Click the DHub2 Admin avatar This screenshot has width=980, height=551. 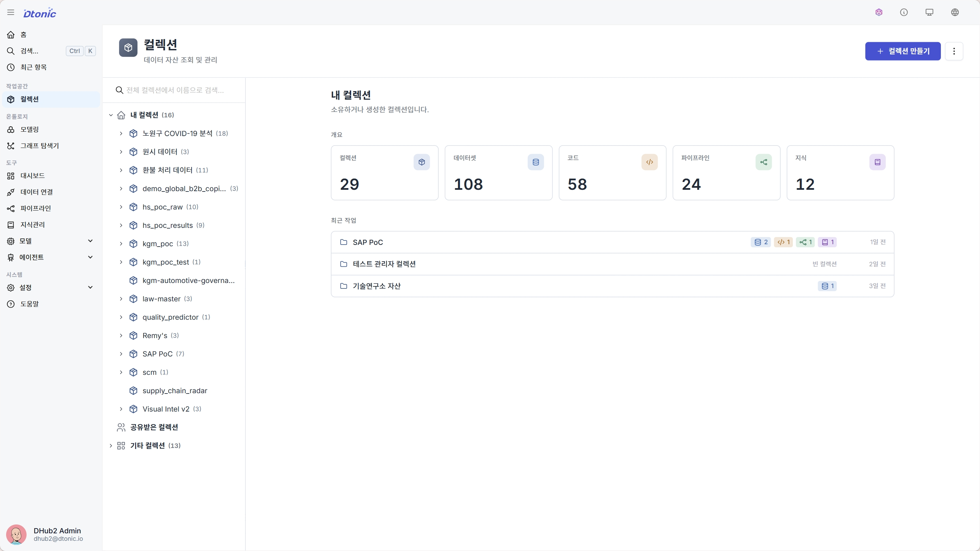[16, 534]
